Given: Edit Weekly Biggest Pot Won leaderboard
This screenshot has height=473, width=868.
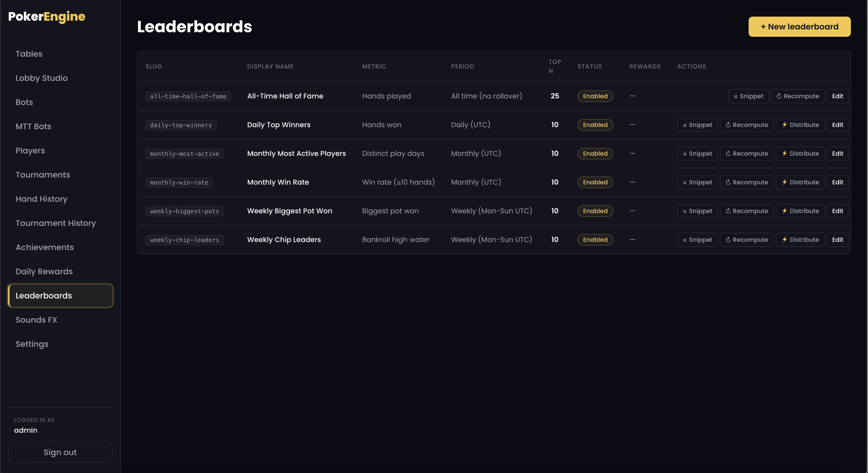Looking at the screenshot, I should [837, 211].
